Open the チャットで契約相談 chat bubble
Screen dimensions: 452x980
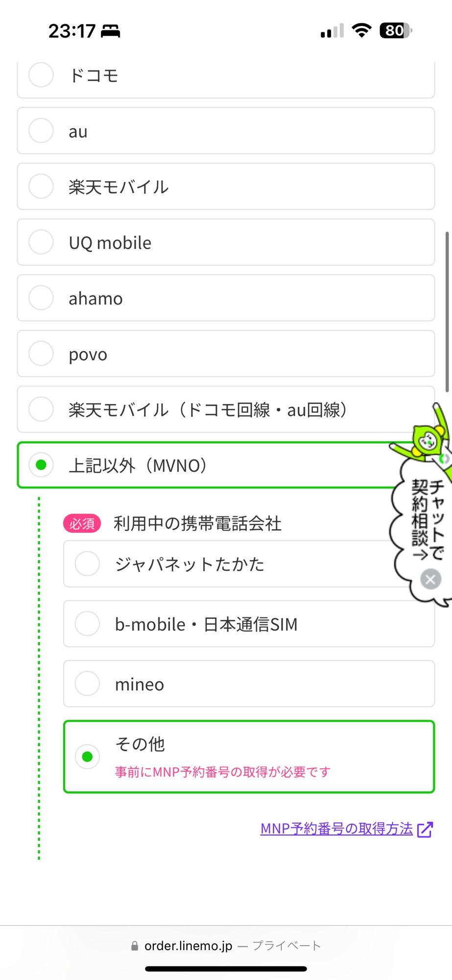tap(426, 519)
